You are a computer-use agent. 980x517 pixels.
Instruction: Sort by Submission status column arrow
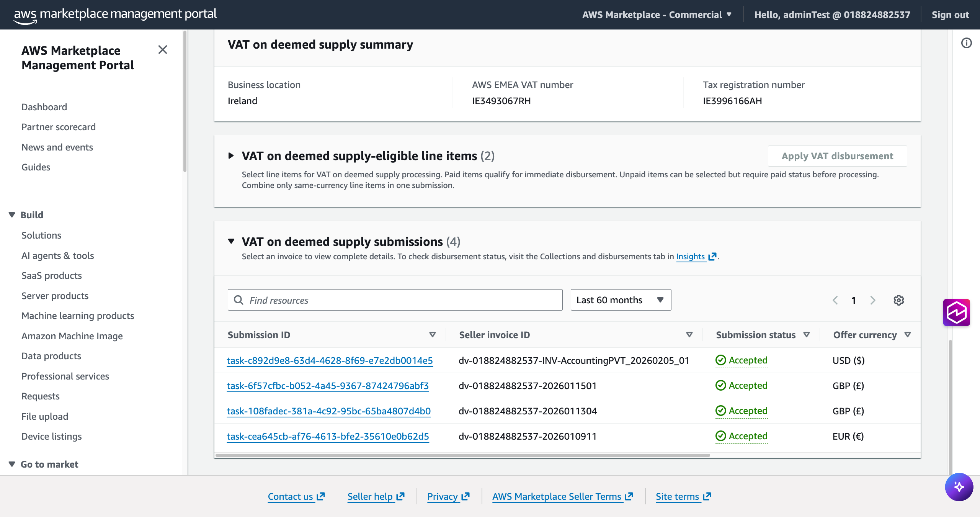click(x=807, y=335)
